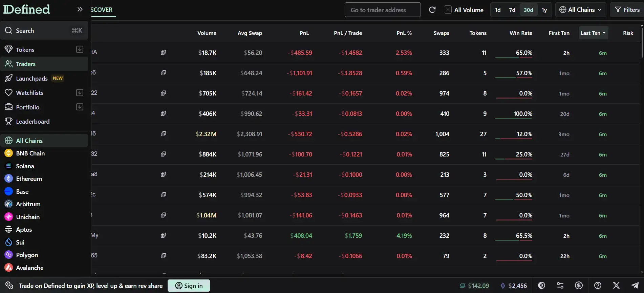
Task: Open the Telegram link icon
Action: pyautogui.click(x=635, y=286)
